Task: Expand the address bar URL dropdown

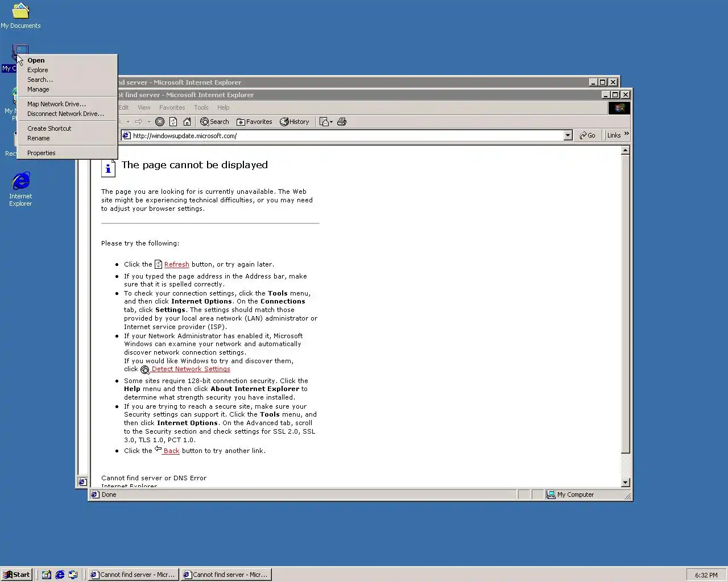Action: coord(568,135)
